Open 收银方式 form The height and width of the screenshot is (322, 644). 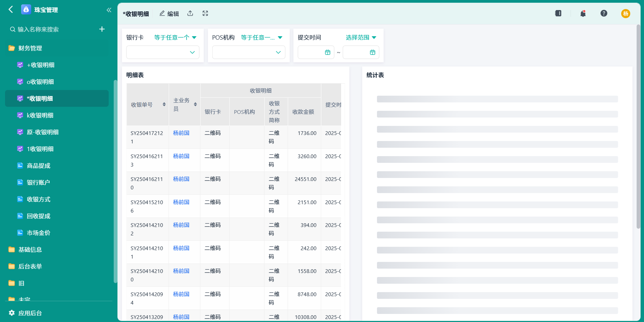(x=57, y=199)
